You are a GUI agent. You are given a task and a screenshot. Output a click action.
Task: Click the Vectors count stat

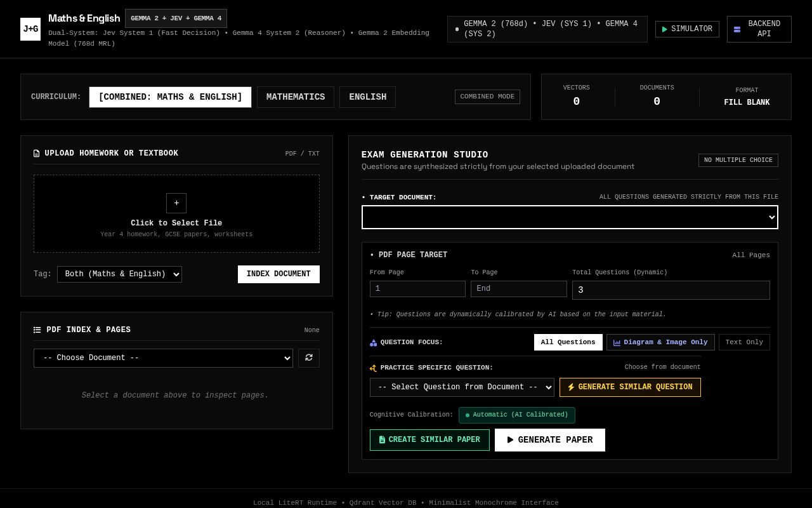pos(576,97)
